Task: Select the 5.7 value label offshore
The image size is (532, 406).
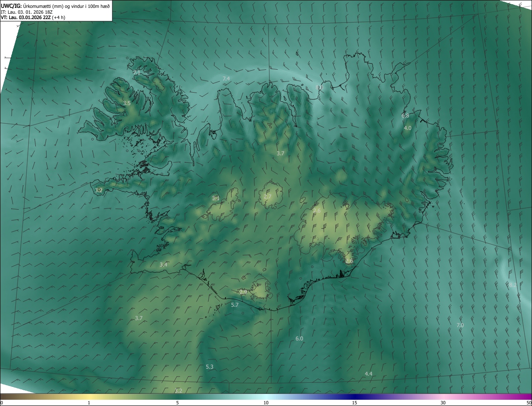Action: point(235,305)
